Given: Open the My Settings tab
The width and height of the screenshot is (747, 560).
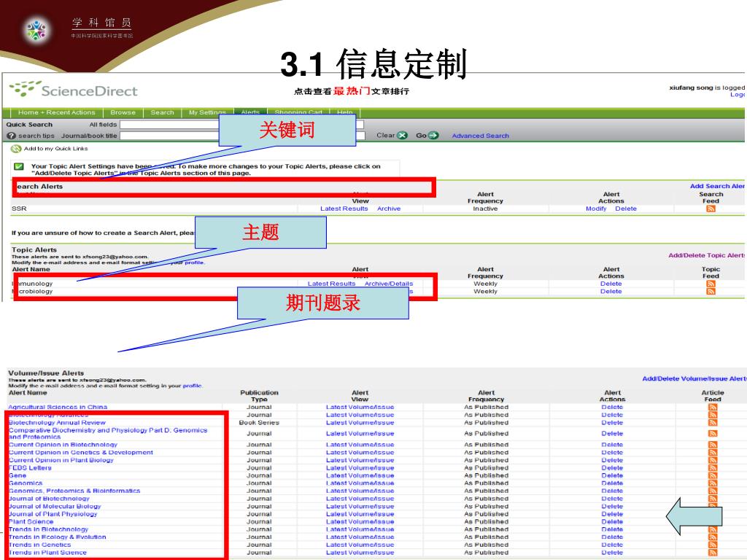Looking at the screenshot, I should pyautogui.click(x=207, y=112).
